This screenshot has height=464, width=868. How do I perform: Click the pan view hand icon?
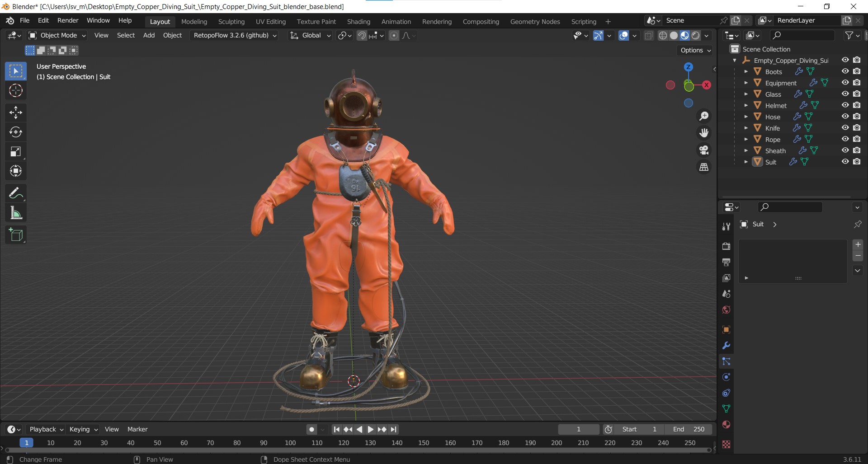(x=704, y=133)
